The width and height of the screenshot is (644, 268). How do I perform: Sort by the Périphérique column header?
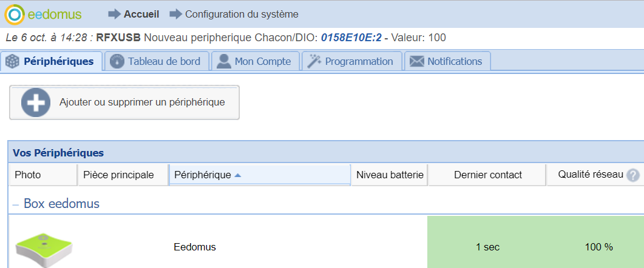[260, 175]
